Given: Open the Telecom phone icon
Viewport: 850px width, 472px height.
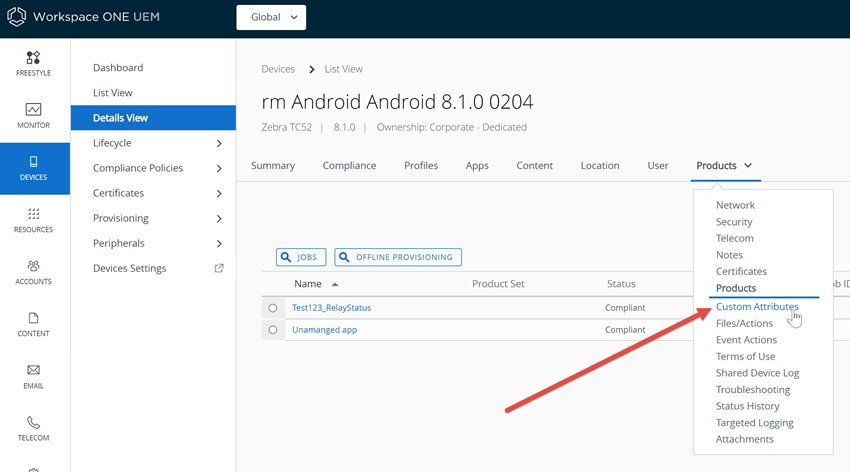Looking at the screenshot, I should click(x=33, y=422).
